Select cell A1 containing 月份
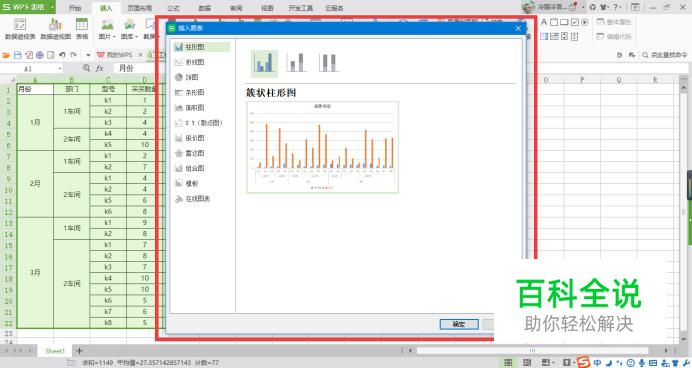692x368 pixels. (35, 89)
